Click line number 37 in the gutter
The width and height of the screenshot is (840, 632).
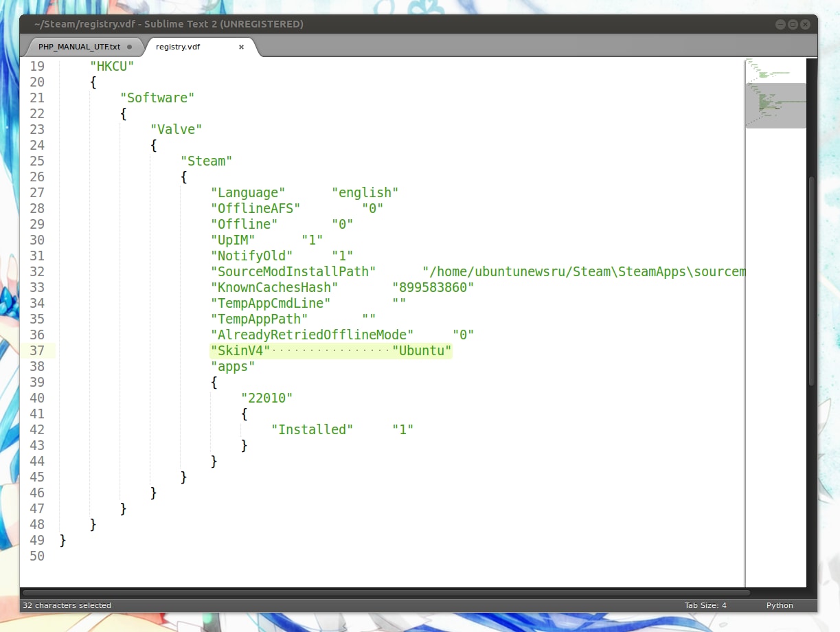[x=37, y=350]
